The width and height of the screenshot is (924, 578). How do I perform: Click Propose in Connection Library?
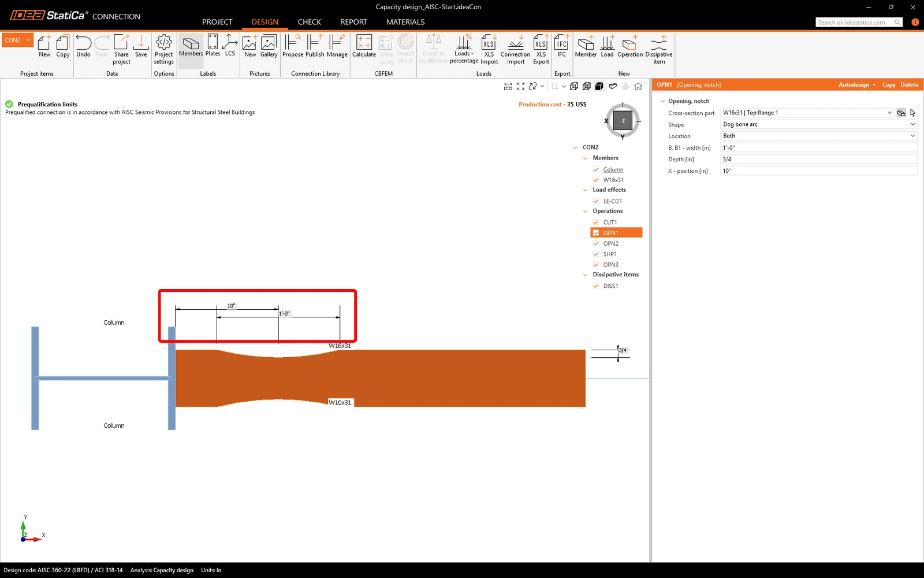point(293,46)
